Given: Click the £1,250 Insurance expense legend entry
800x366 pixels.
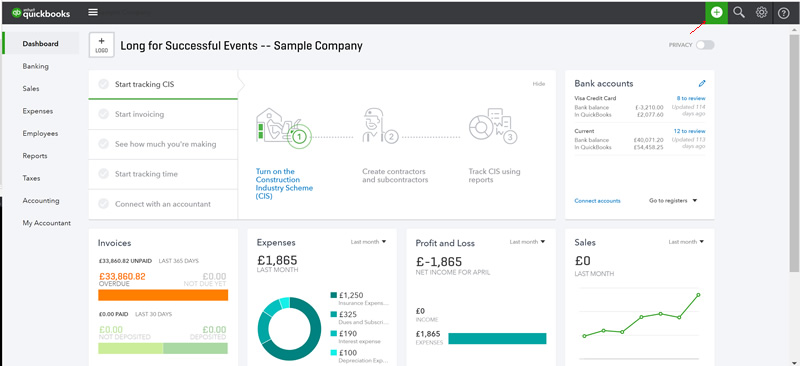Looking at the screenshot, I should click(x=360, y=299).
